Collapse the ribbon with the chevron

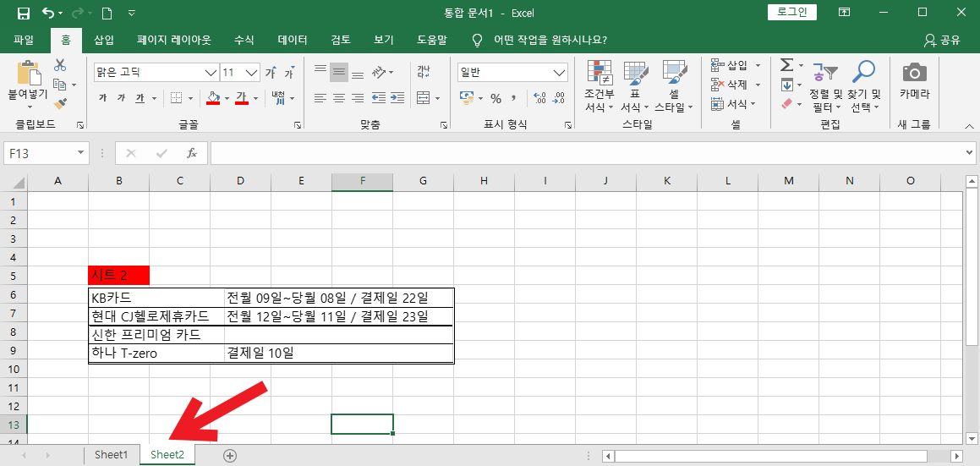969,125
